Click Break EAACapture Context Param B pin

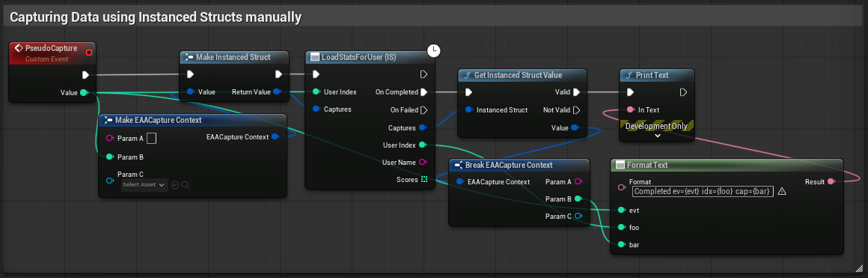pos(578,199)
